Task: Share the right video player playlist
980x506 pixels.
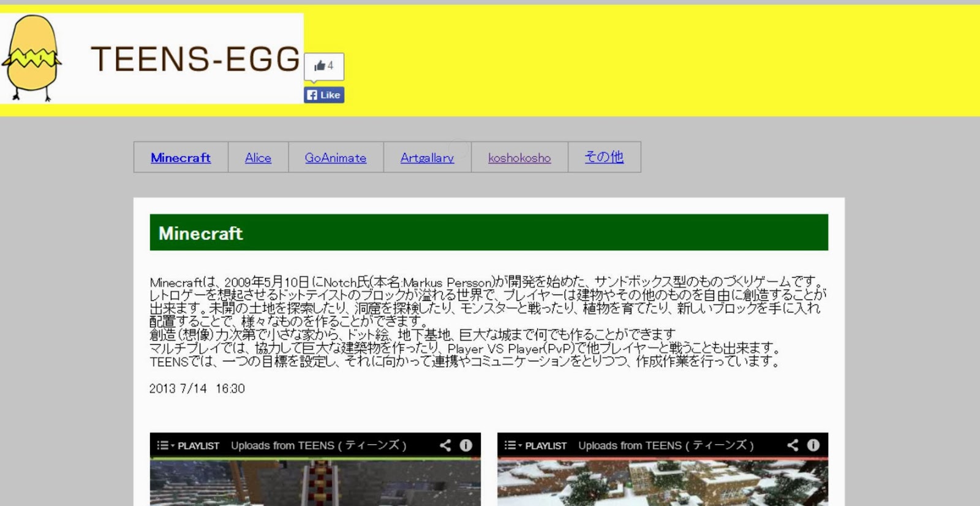Action: [x=793, y=445]
